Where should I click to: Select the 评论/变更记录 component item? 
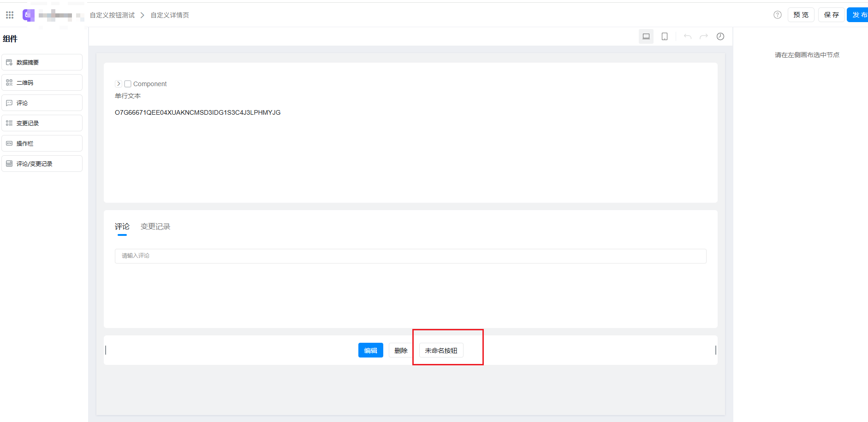click(x=42, y=164)
